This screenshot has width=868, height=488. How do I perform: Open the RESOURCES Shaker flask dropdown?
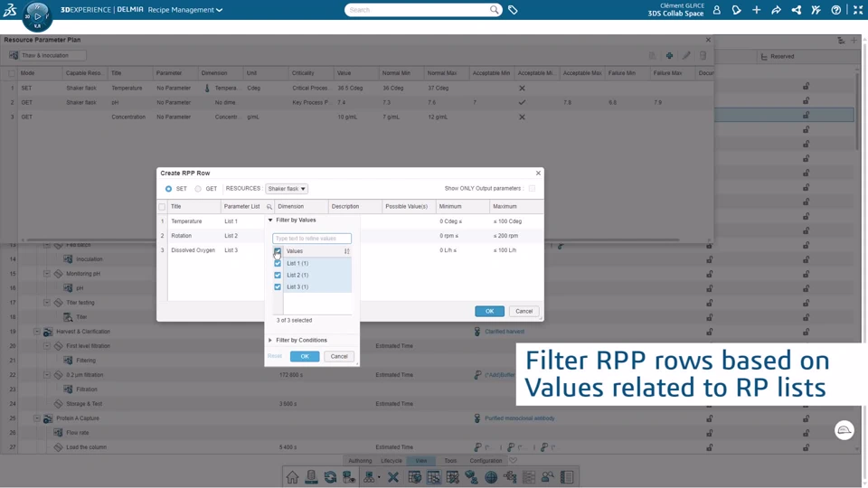287,189
